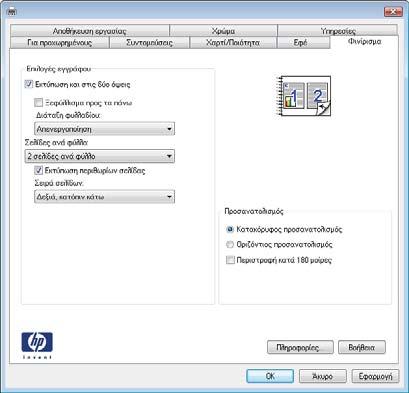The width and height of the screenshot is (409, 393).
Task: Click the Εφαρμογή apply button
Action: coord(375,376)
